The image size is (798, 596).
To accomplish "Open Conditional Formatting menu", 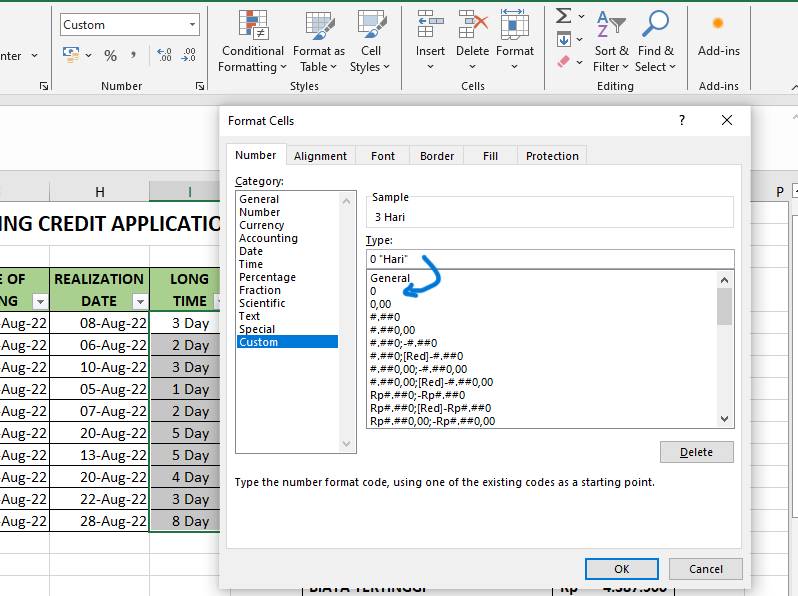I will pos(252,41).
